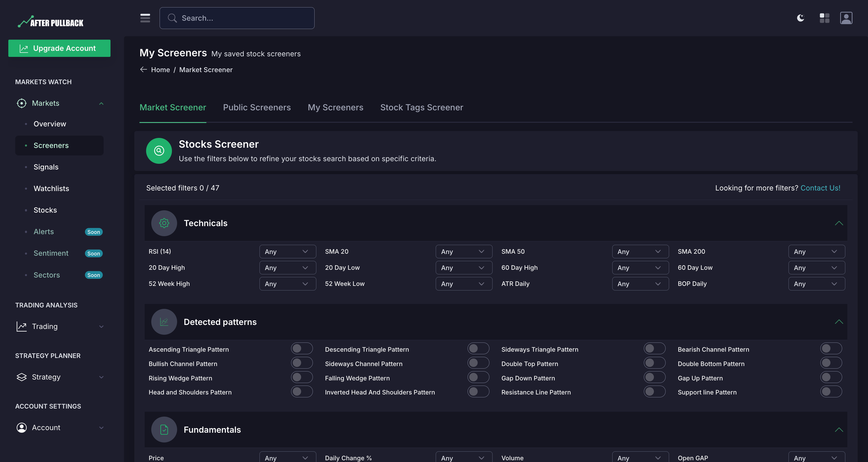Open the RSI (14) dropdown

tap(287, 252)
